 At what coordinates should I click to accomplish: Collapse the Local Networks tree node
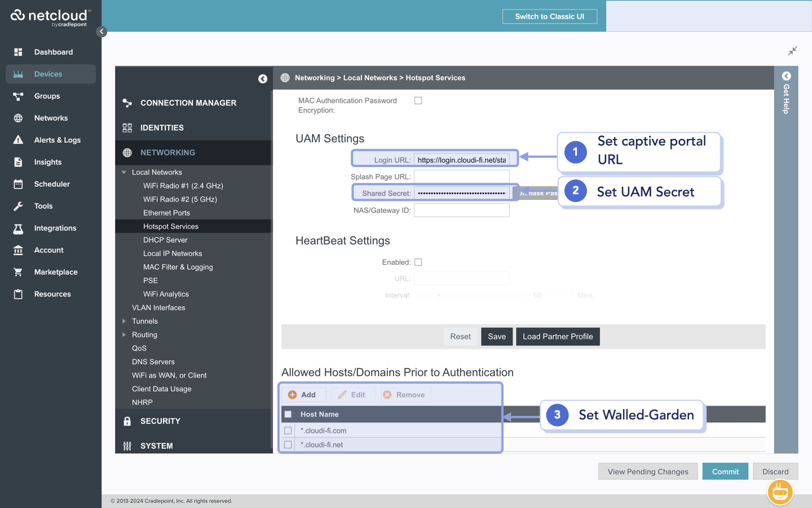[x=123, y=172]
